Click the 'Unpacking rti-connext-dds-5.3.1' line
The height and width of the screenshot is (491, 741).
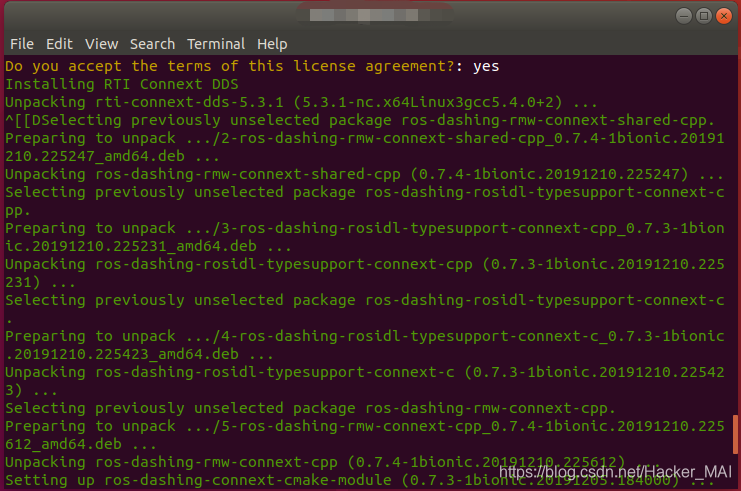tap(301, 102)
